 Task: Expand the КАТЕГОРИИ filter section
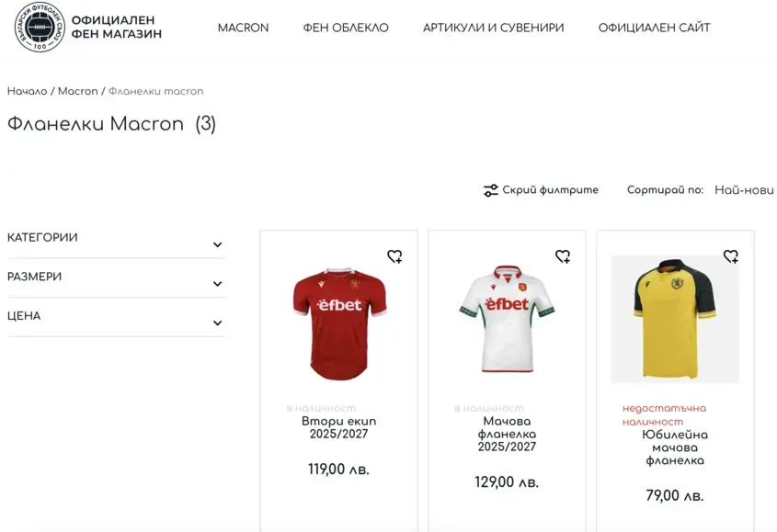217,244
